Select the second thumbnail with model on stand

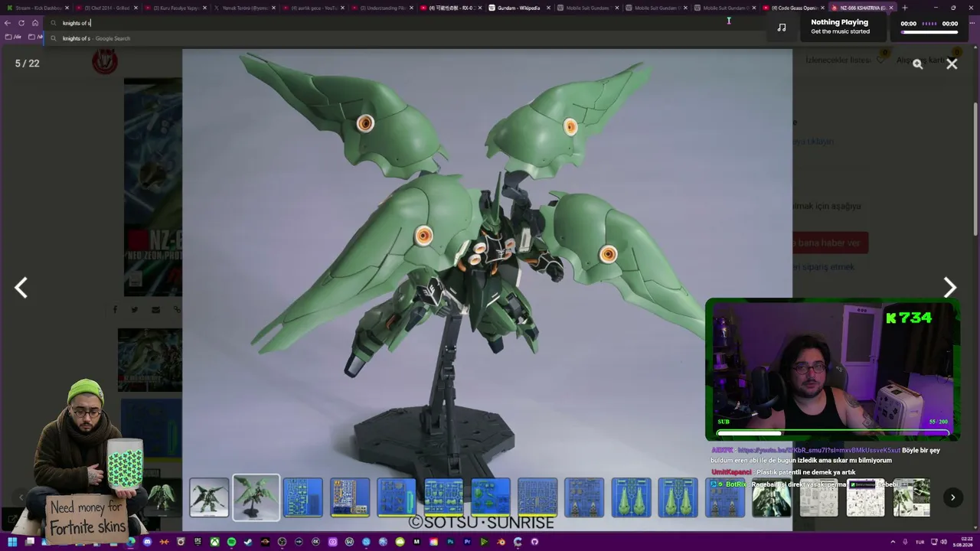click(256, 497)
